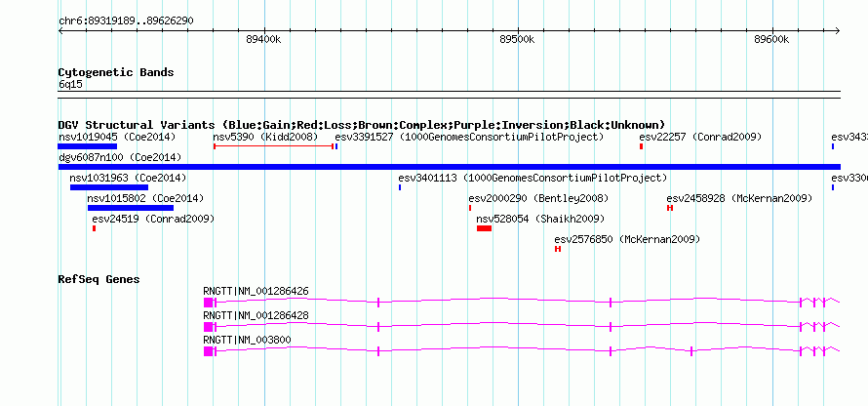868x406 pixels.
Task: Click the first exon block of NM_001286426
Action: (x=208, y=303)
